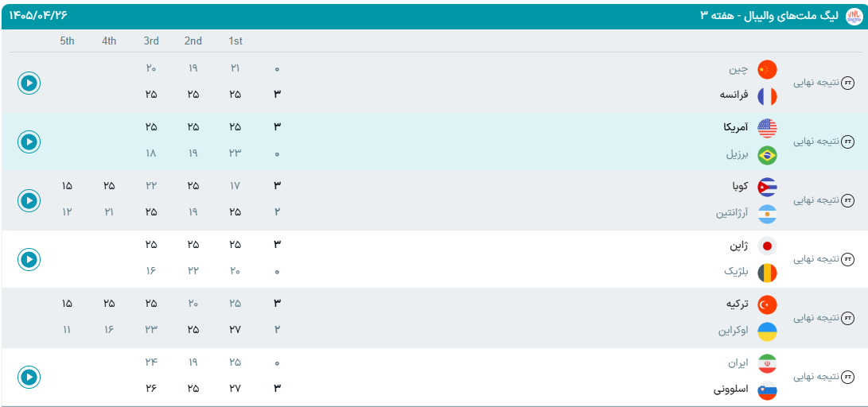Play video for Japan vs Belgium match
This screenshot has height=407, width=868.
[x=29, y=259]
